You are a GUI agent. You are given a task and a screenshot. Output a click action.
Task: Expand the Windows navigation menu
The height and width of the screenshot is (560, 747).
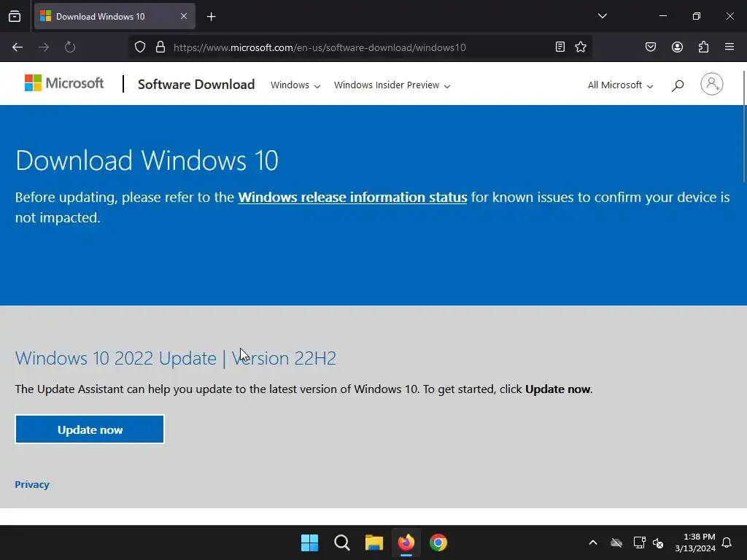(x=295, y=85)
